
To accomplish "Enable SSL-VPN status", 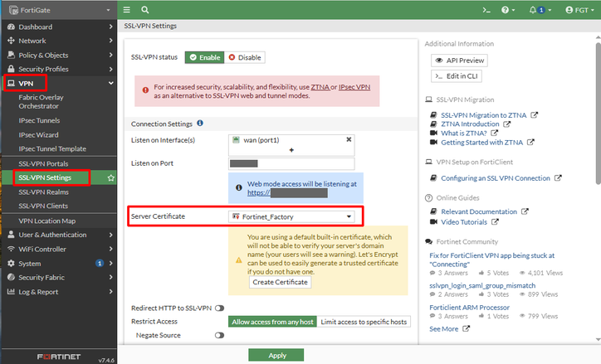I will 205,57.
